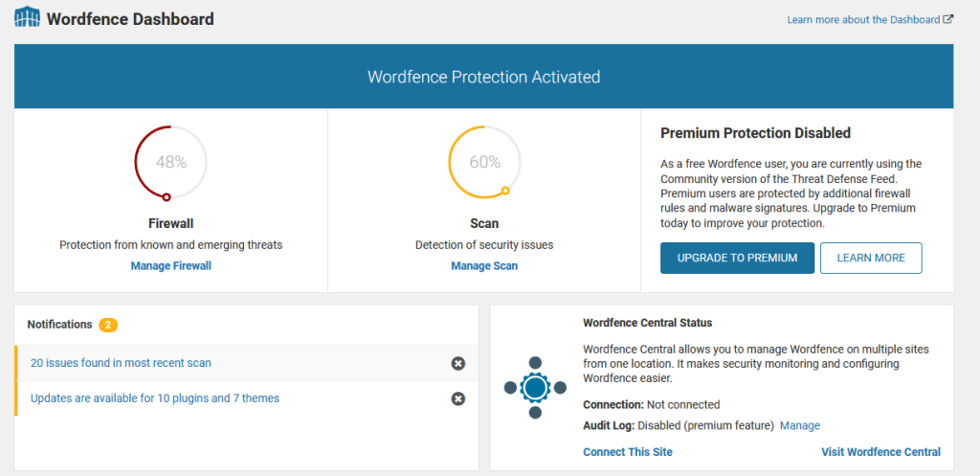Click the Wordfence fence logo icon
The width and height of the screenshot is (980, 476).
pos(27,18)
